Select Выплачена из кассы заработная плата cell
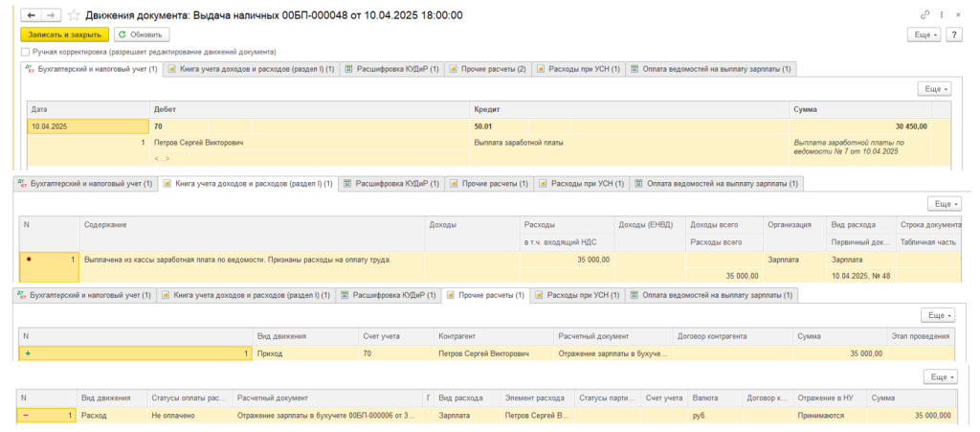 coord(253,260)
